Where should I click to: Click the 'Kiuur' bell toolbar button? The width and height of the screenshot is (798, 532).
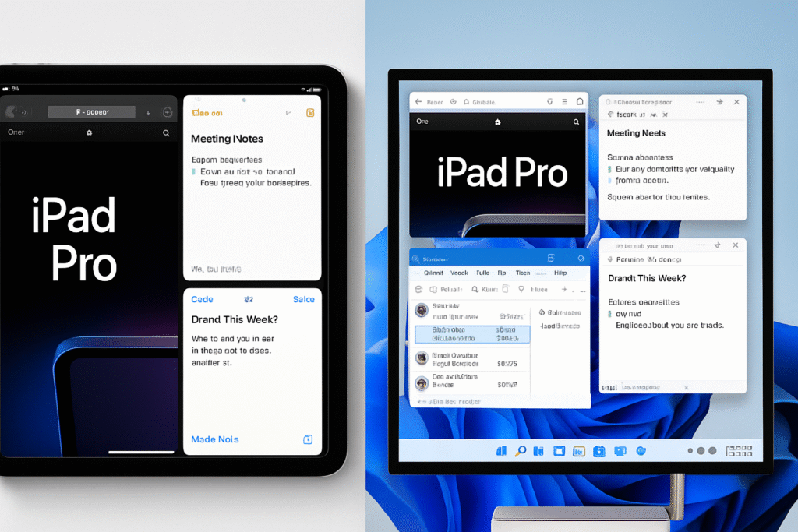point(485,290)
